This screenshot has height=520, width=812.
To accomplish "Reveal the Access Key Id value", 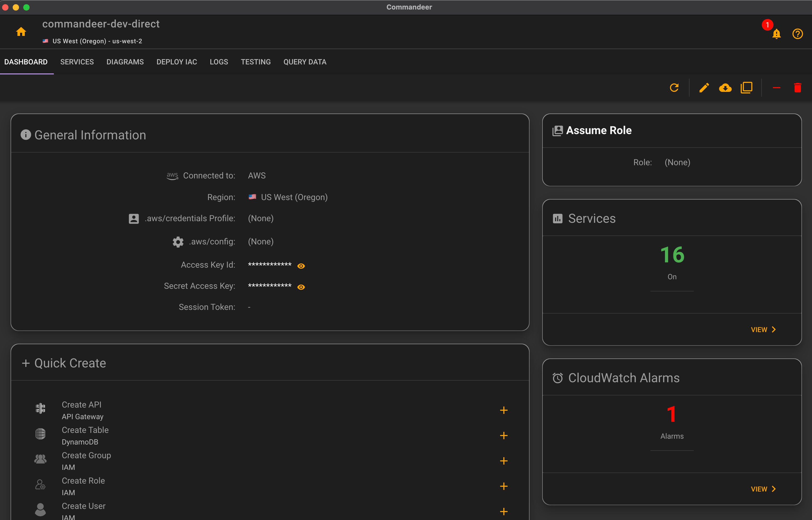I will [301, 266].
